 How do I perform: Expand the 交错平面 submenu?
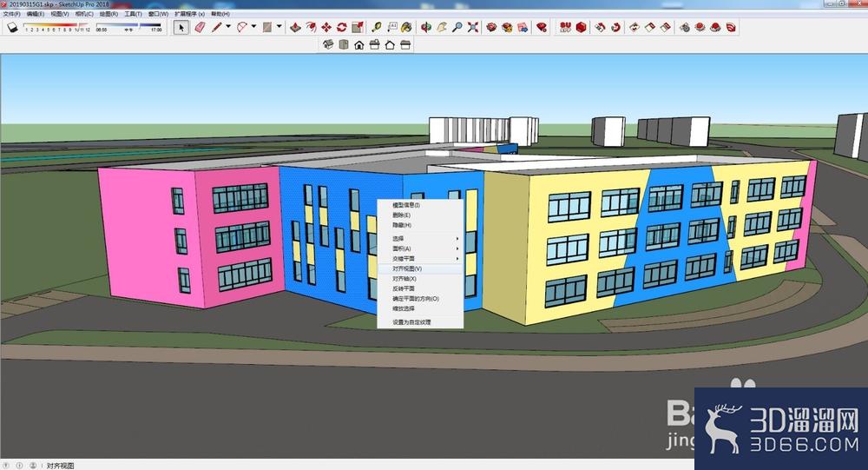coord(420,258)
